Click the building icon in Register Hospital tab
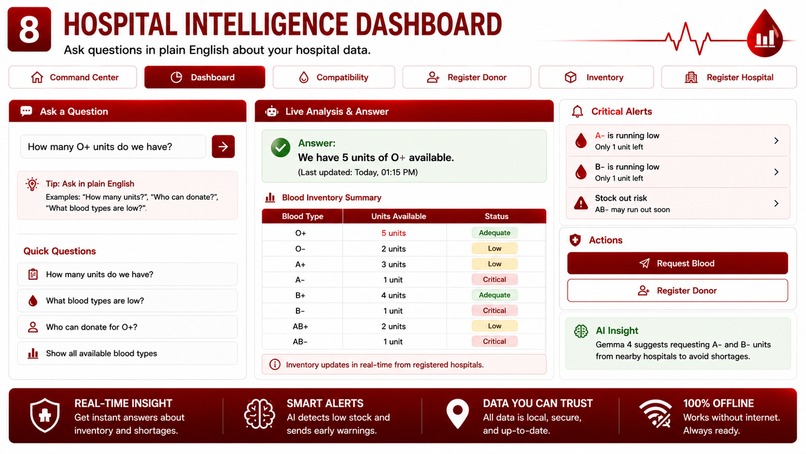 point(691,77)
